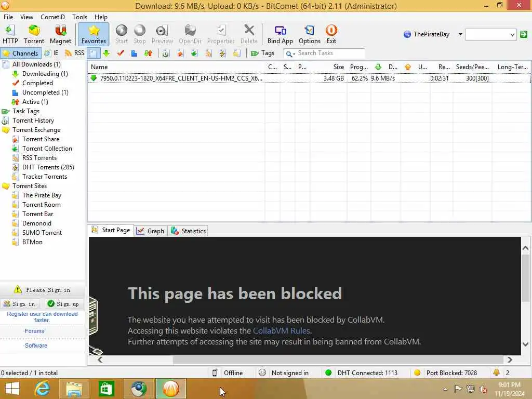
Task: Toggle the Favorites panel button
Action: (x=94, y=34)
